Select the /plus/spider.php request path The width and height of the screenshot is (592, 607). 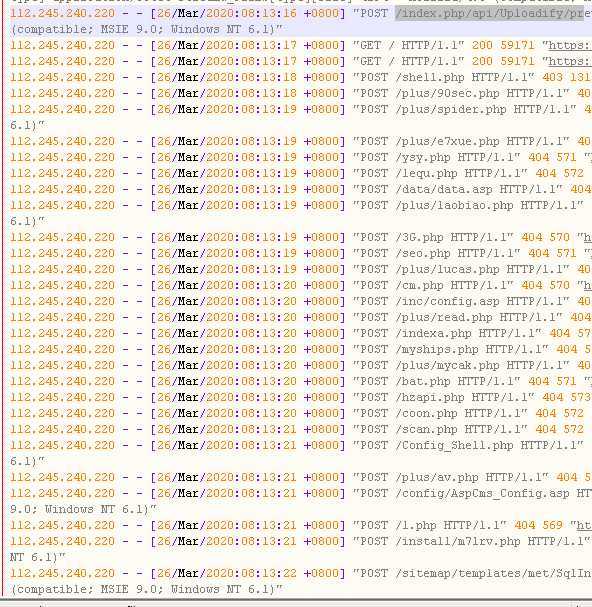tap(451, 109)
